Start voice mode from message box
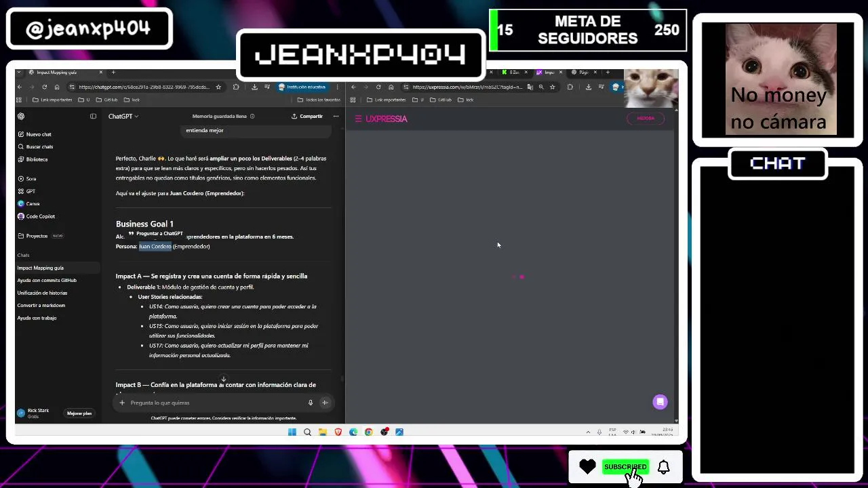 pyautogui.click(x=325, y=403)
